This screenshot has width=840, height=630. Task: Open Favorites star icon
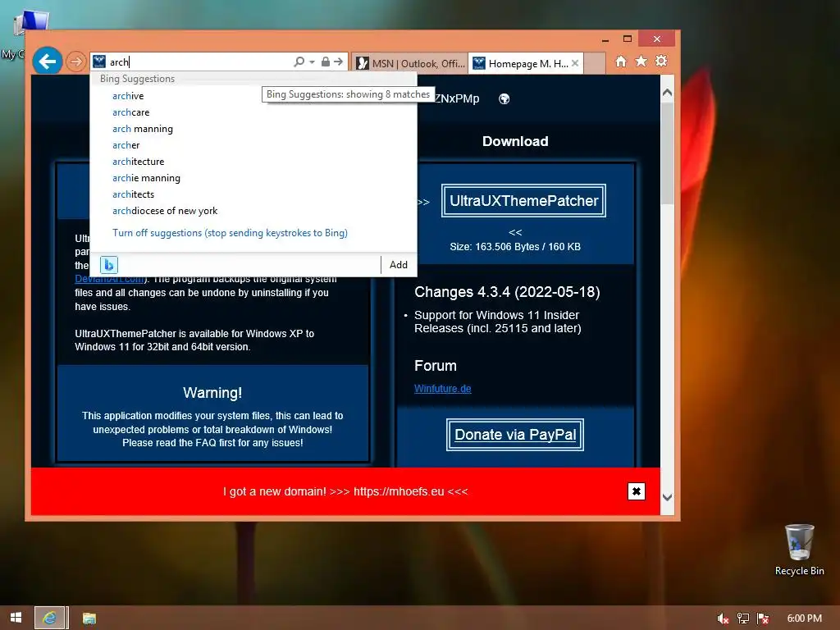pyautogui.click(x=641, y=61)
